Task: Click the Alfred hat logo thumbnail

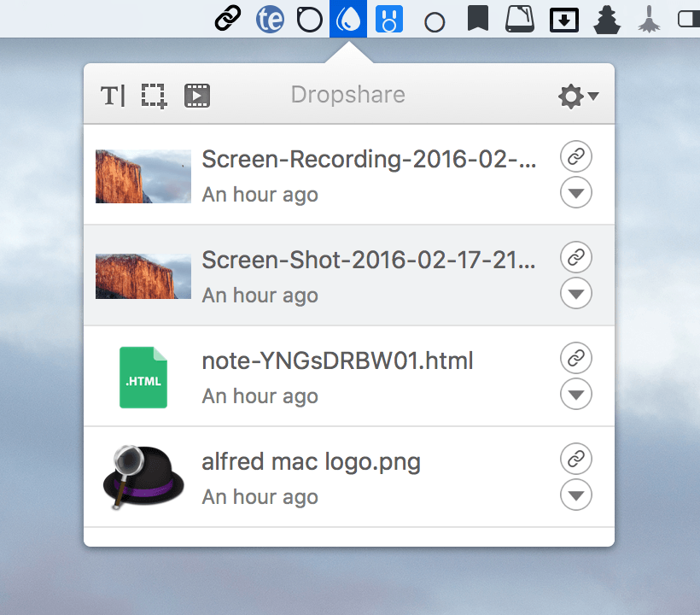Action: pyautogui.click(x=143, y=477)
